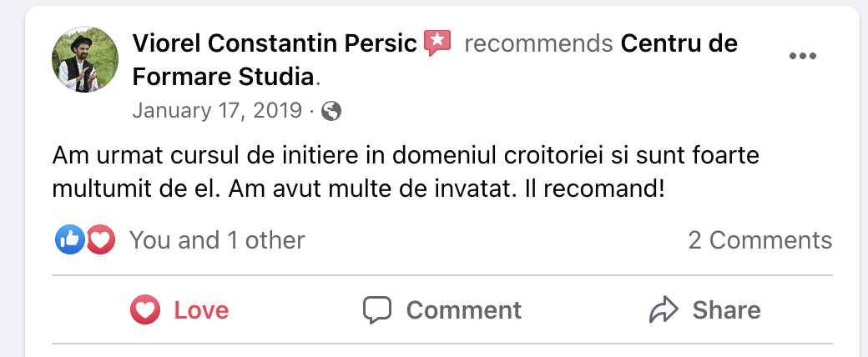This screenshot has width=868, height=357.
Task: Click the January 17, 2019 timestamp
Action: coord(217,110)
